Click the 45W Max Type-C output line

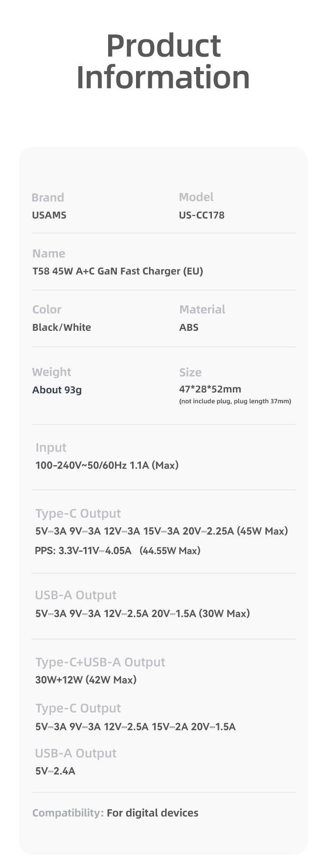coord(162,531)
